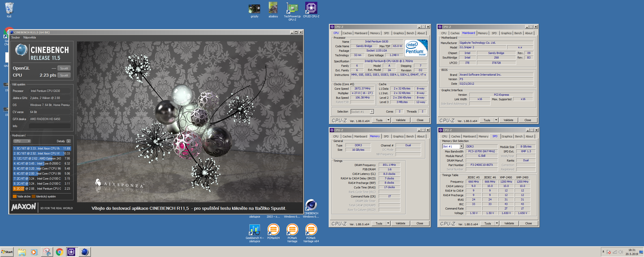
Task: Click the Action Center flag tray icon
Action: [x=609, y=252]
